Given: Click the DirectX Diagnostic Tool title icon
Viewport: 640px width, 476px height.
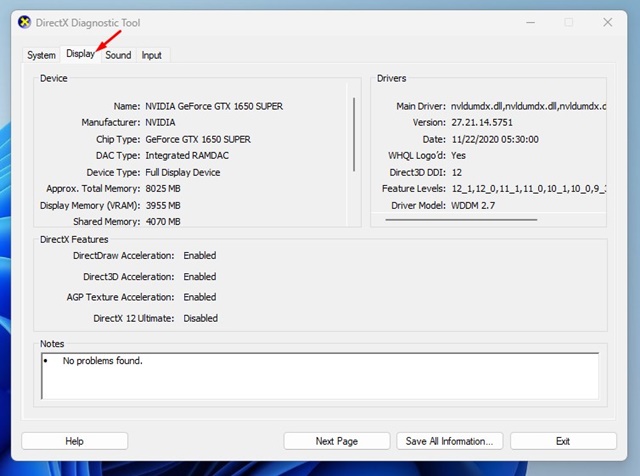Looking at the screenshot, I should (x=24, y=22).
